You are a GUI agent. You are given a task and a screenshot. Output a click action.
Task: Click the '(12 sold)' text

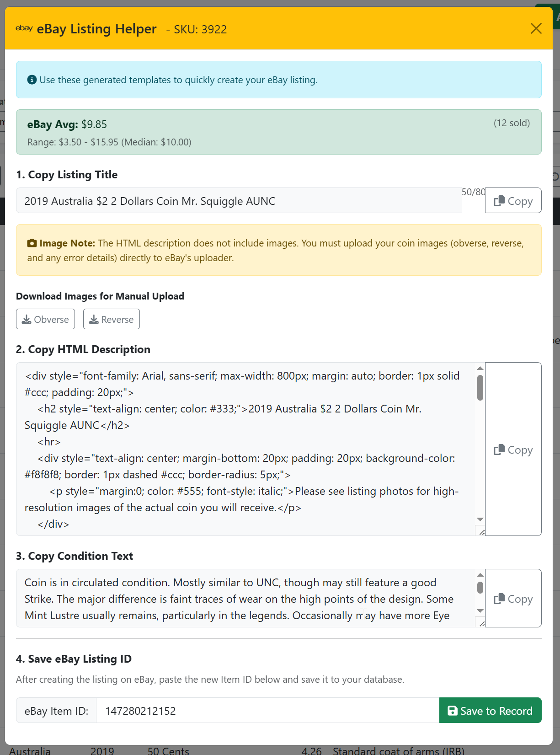click(x=512, y=123)
